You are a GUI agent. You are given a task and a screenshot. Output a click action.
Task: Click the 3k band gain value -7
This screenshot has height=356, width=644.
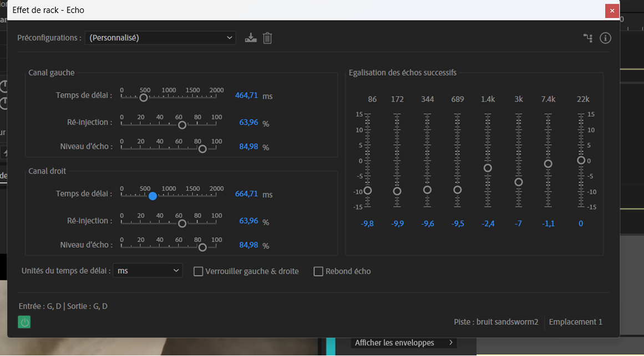[x=518, y=224]
